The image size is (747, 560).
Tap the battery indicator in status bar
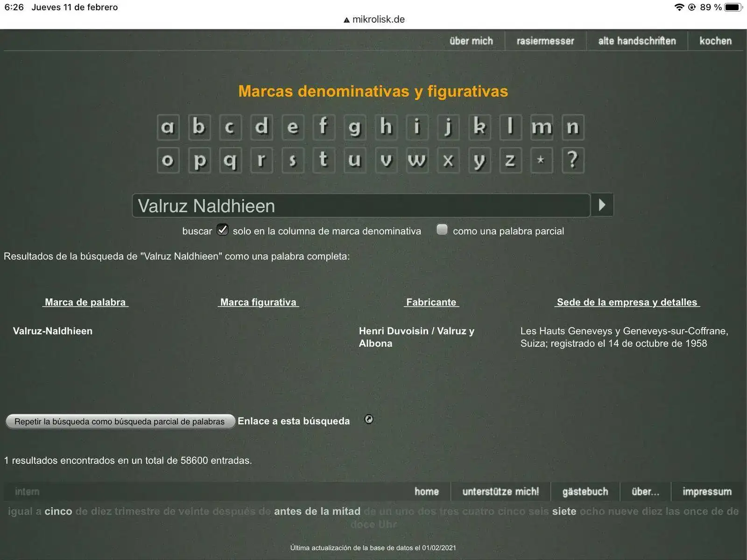[x=733, y=7]
